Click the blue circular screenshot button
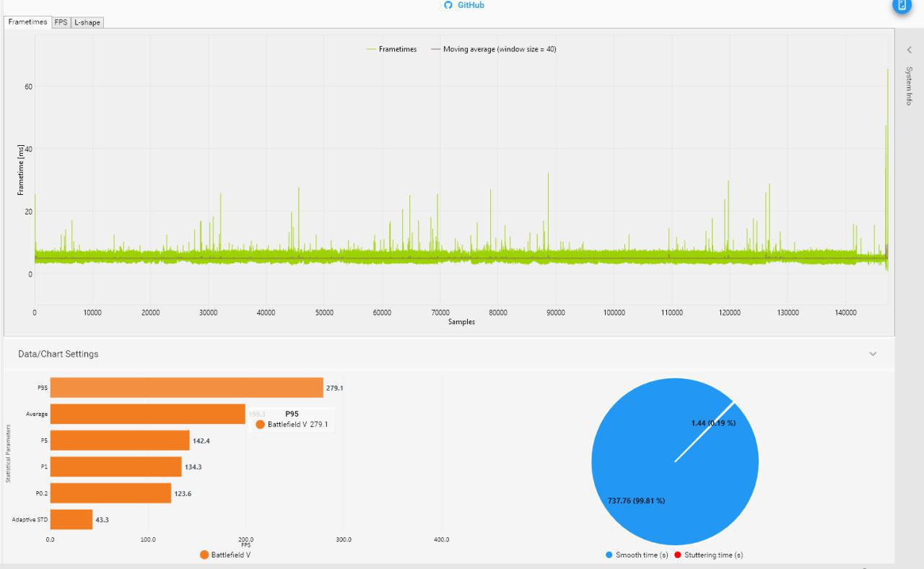This screenshot has height=569, width=924. (902, 4)
